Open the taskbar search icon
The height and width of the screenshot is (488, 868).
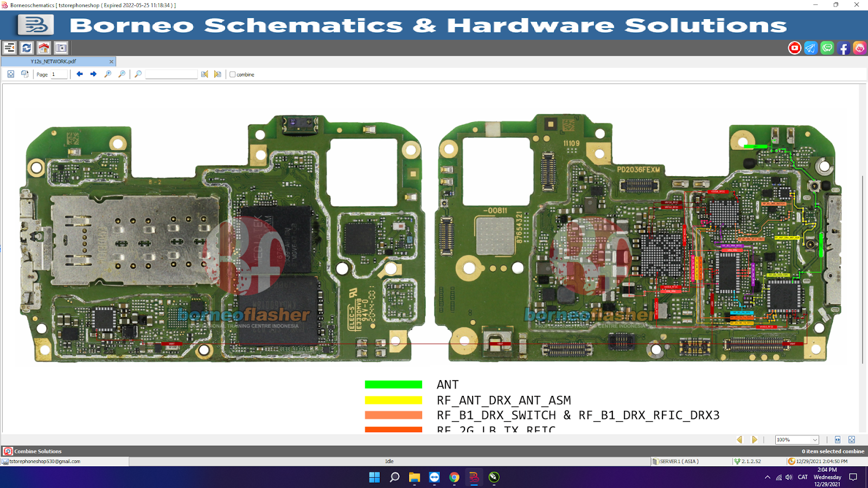394,477
